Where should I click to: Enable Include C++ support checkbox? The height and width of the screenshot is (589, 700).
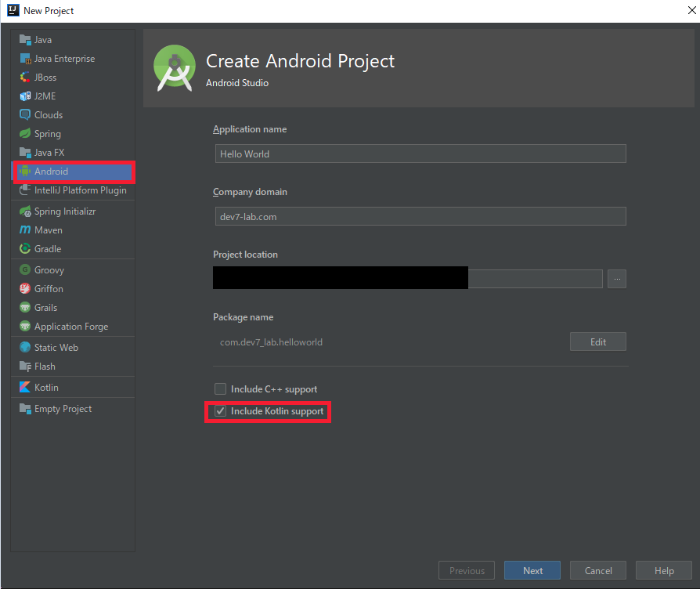pos(221,389)
